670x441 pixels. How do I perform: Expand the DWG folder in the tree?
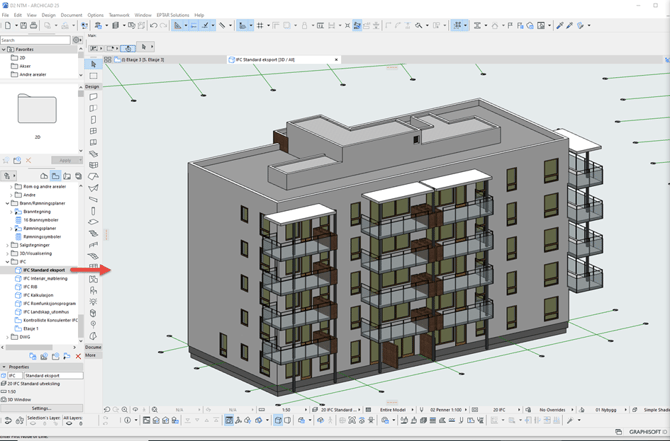pyautogui.click(x=8, y=337)
